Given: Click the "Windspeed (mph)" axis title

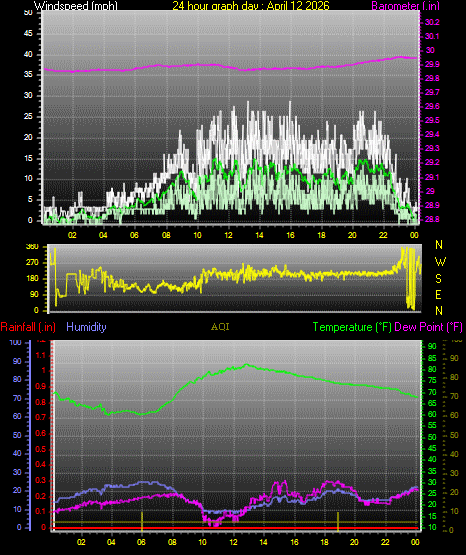Looking at the screenshot, I should tap(75, 5).
